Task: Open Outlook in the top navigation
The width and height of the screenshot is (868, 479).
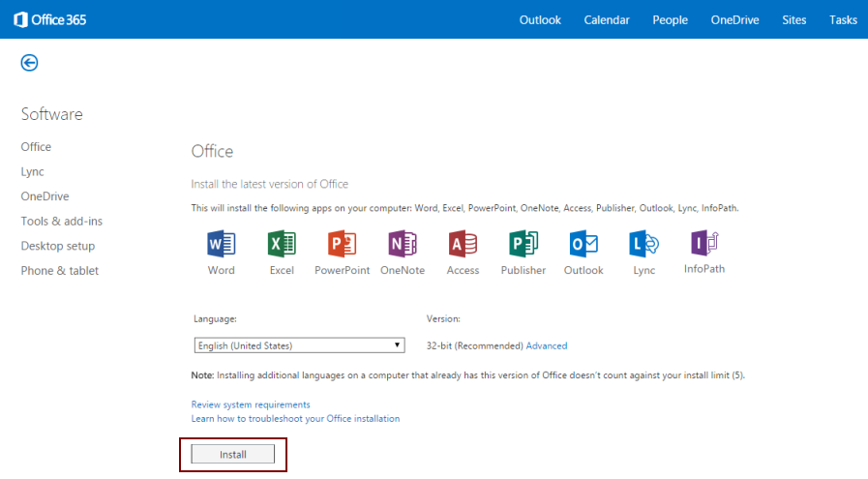Action: pyautogui.click(x=540, y=20)
